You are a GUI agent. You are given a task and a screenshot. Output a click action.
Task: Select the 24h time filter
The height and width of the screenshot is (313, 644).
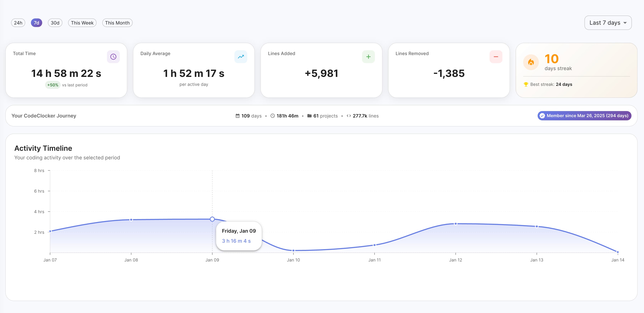click(x=18, y=23)
